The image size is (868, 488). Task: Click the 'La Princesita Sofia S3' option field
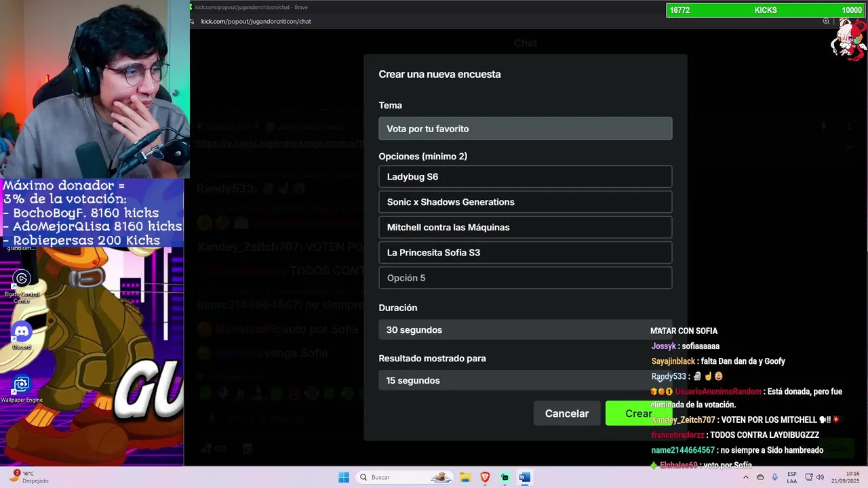coord(526,253)
